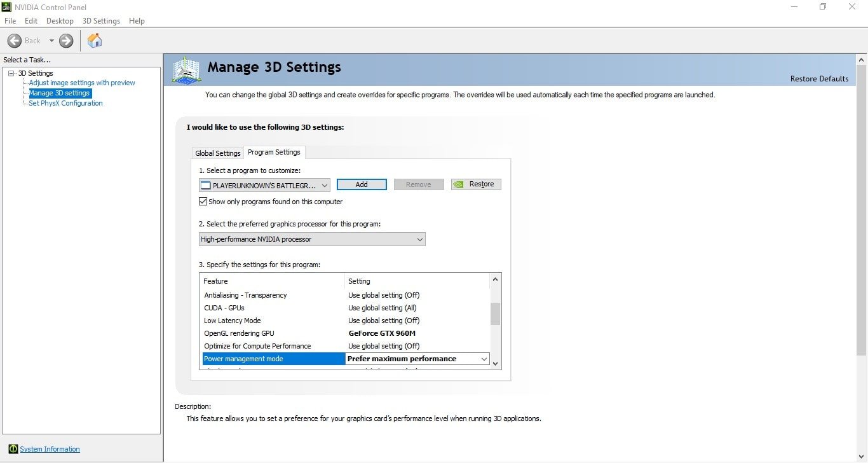Click the System Information icon
The image size is (868, 463).
[13, 449]
